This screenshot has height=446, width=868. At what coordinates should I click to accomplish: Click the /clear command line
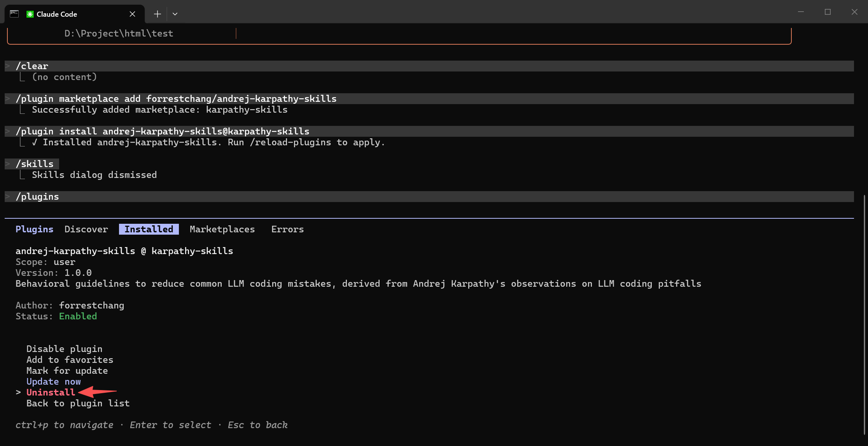(429, 66)
